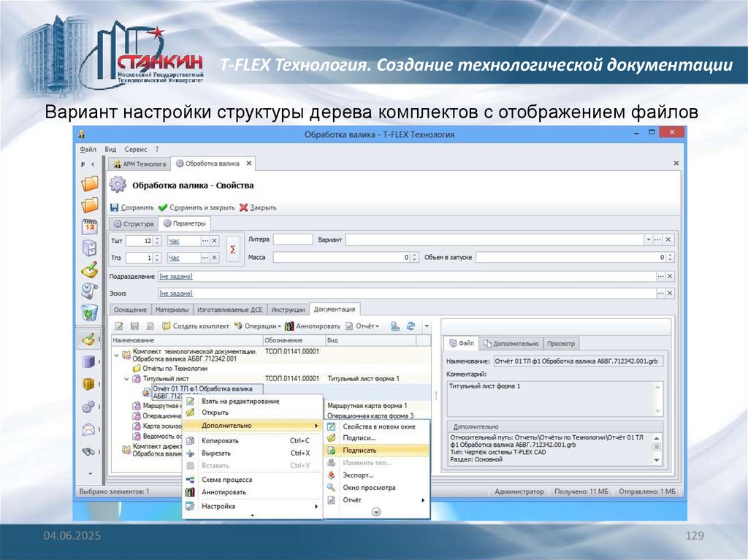Open the recycle bin icon in sidebar

[x=90, y=313]
